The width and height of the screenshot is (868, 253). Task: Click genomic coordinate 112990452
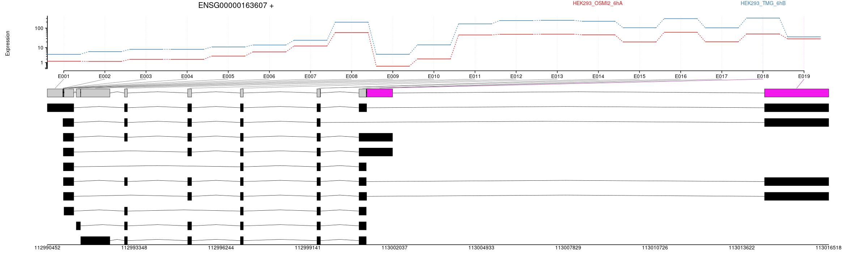(47, 248)
